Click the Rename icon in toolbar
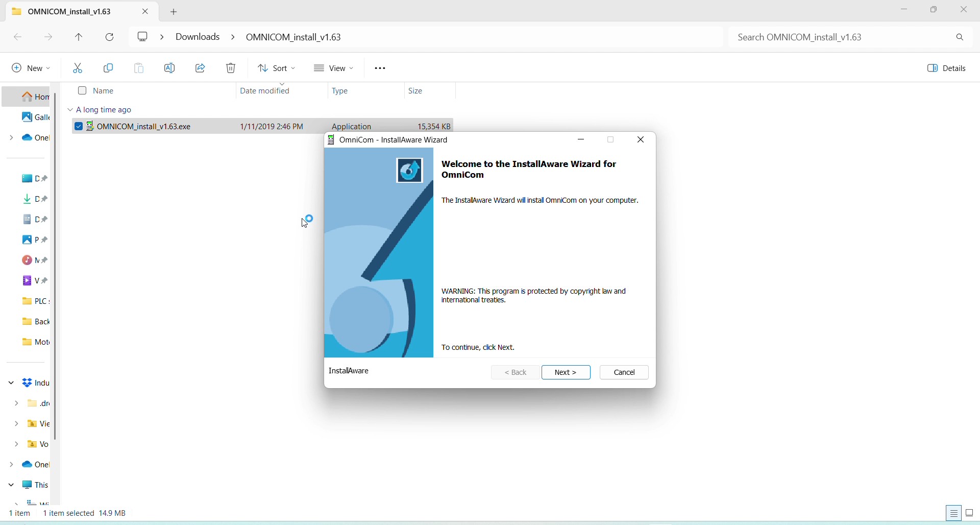Image resolution: width=980 pixels, height=525 pixels. click(170, 68)
